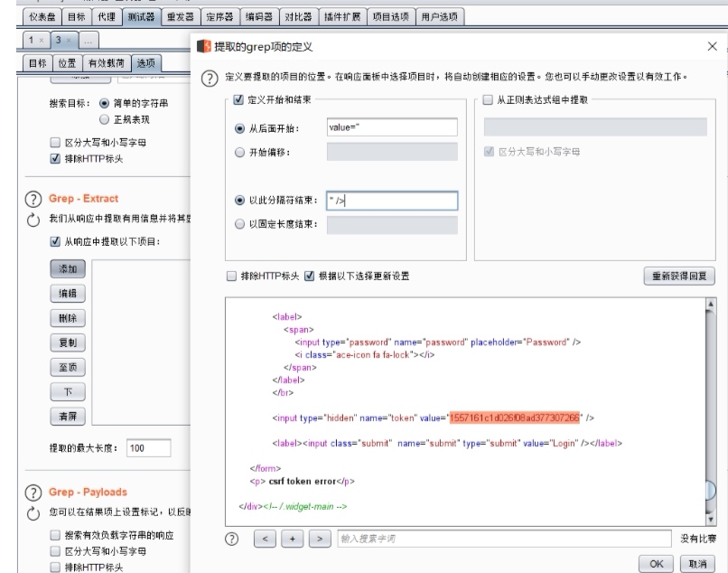This screenshot has width=728, height=573.
Task: Close tab 3 with its x icon
Action: (69, 41)
